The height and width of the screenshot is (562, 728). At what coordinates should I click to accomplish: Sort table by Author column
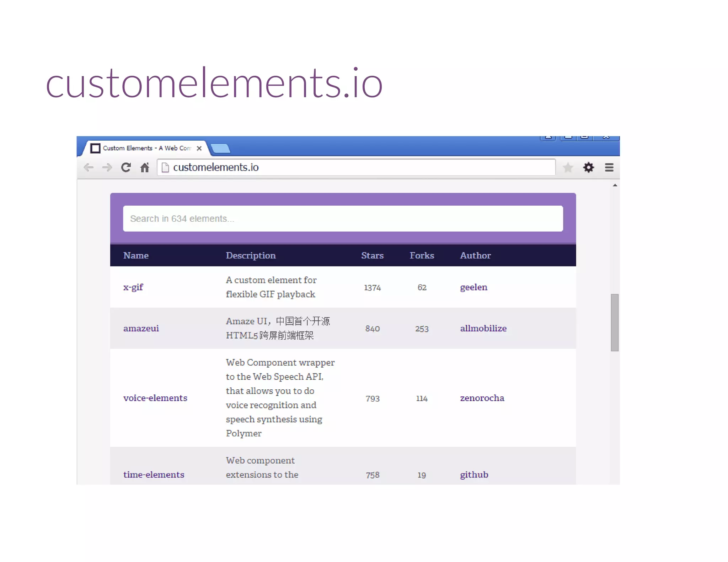pyautogui.click(x=475, y=255)
